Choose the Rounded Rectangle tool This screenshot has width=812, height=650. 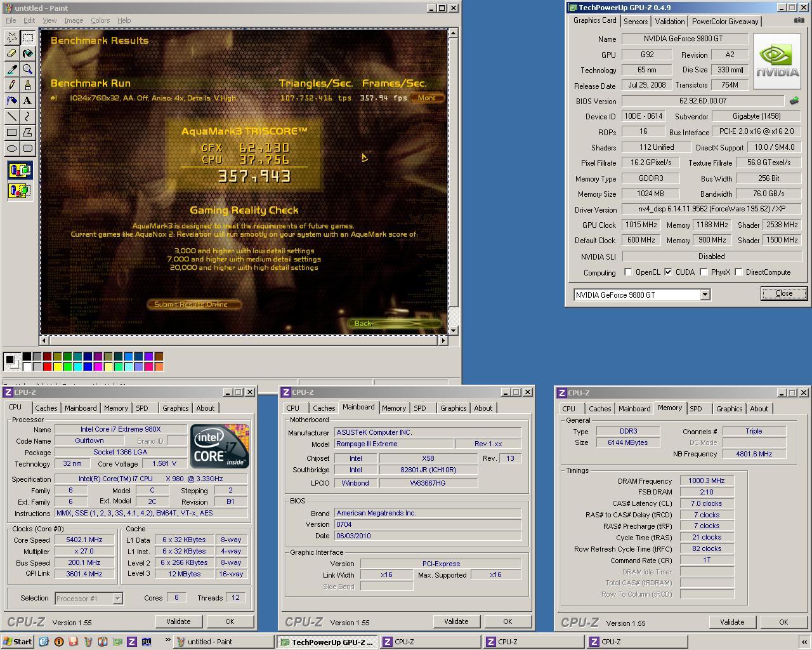(x=27, y=148)
